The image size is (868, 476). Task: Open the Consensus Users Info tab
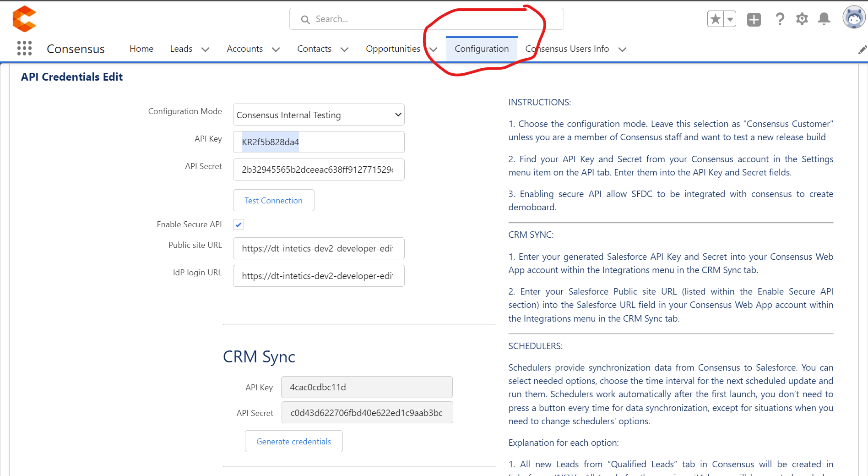click(567, 49)
